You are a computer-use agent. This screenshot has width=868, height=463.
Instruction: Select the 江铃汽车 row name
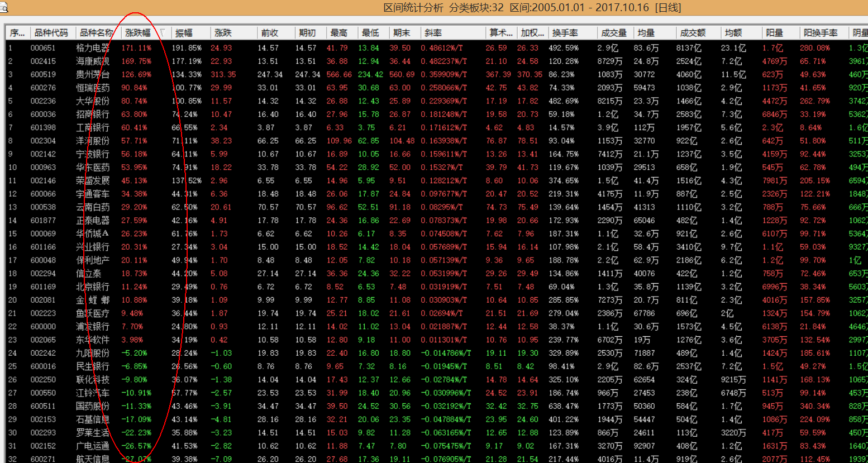(93, 393)
